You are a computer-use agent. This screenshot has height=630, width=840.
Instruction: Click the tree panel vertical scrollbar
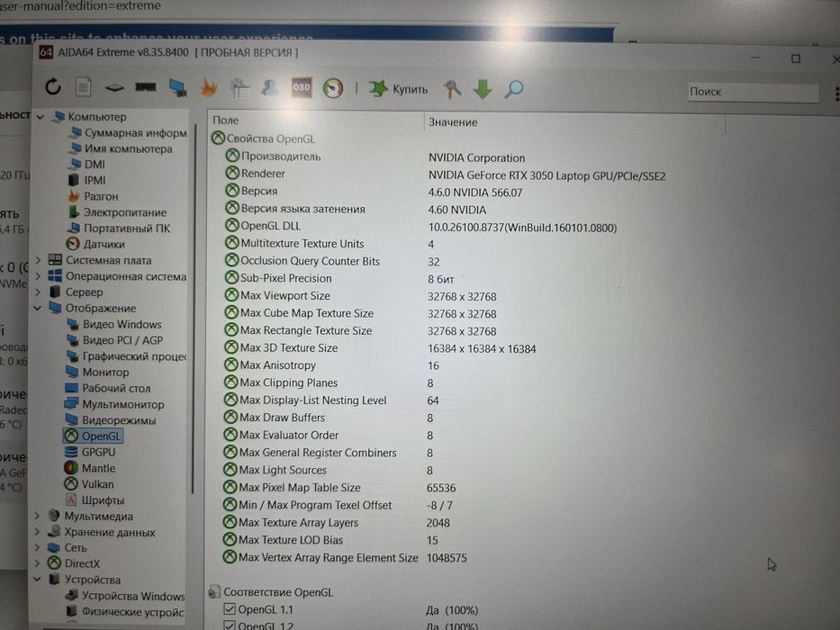(194, 308)
